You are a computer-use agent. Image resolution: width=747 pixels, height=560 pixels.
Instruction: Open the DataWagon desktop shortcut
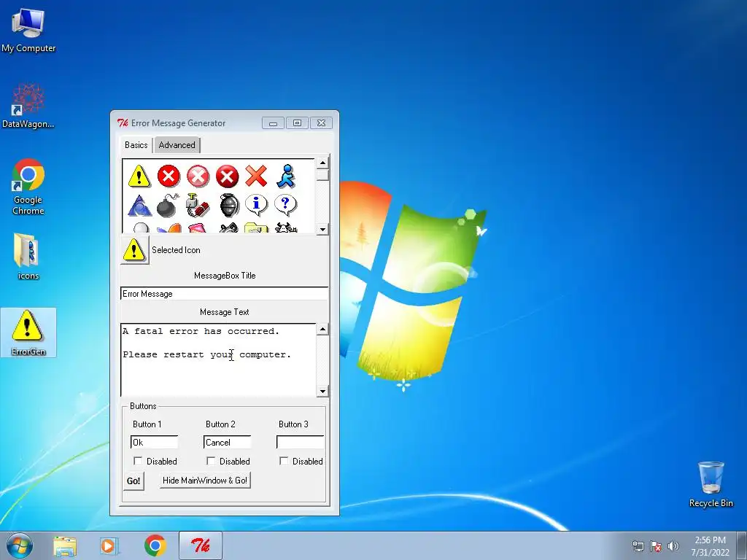click(x=28, y=106)
